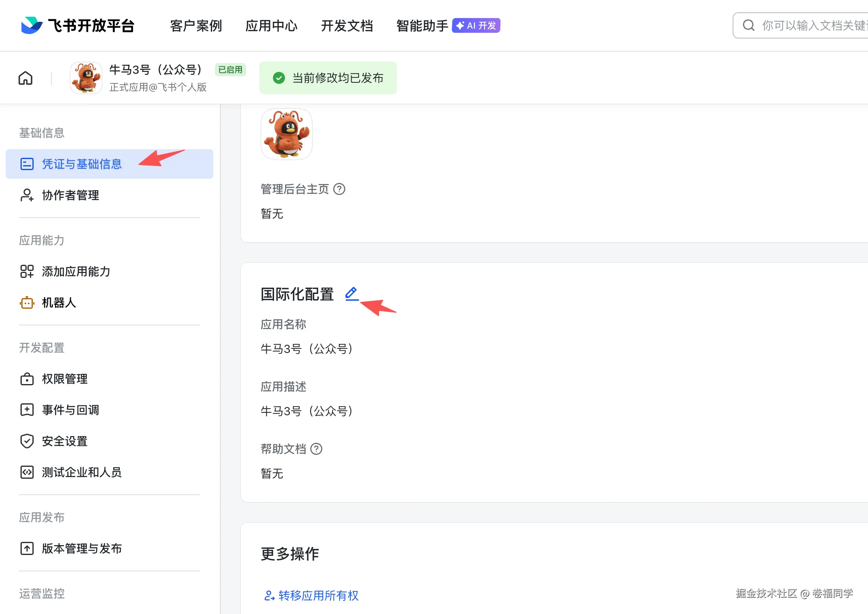Viewport: 868px width, 614px height.
Task: Click the help question icon next to 管理后台主页
Action: (339, 189)
